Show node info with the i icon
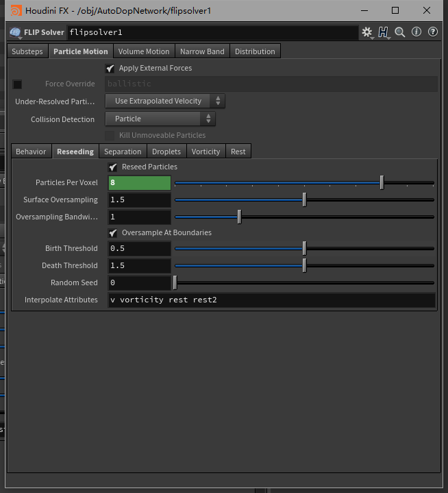The height and width of the screenshot is (493, 448). [416, 32]
